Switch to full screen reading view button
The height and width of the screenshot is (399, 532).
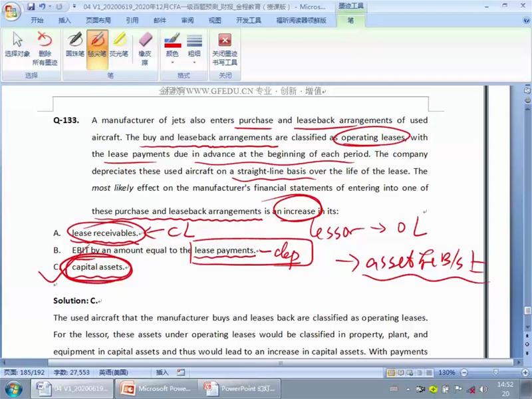pyautogui.click(x=401, y=372)
